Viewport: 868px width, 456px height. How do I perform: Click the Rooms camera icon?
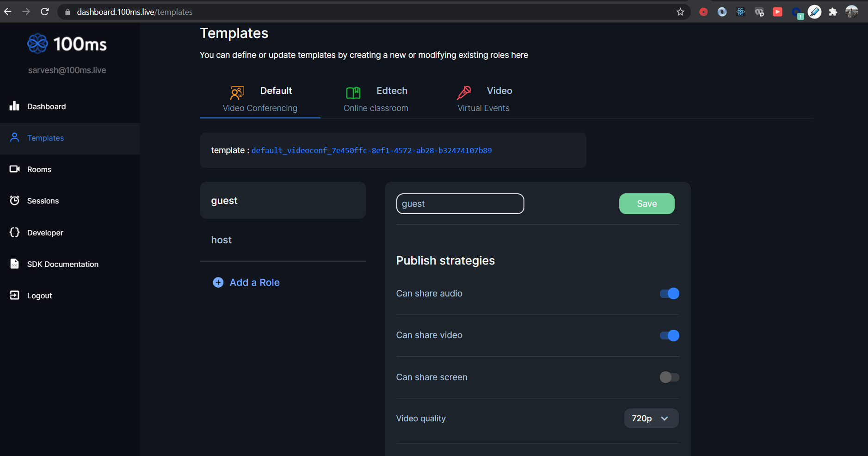(14, 169)
